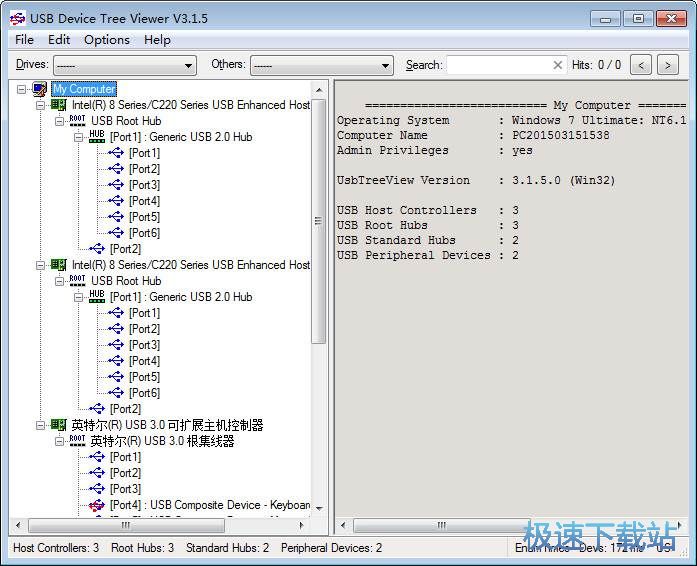
Task: Click the My Computer icon in tree
Action: click(40, 89)
